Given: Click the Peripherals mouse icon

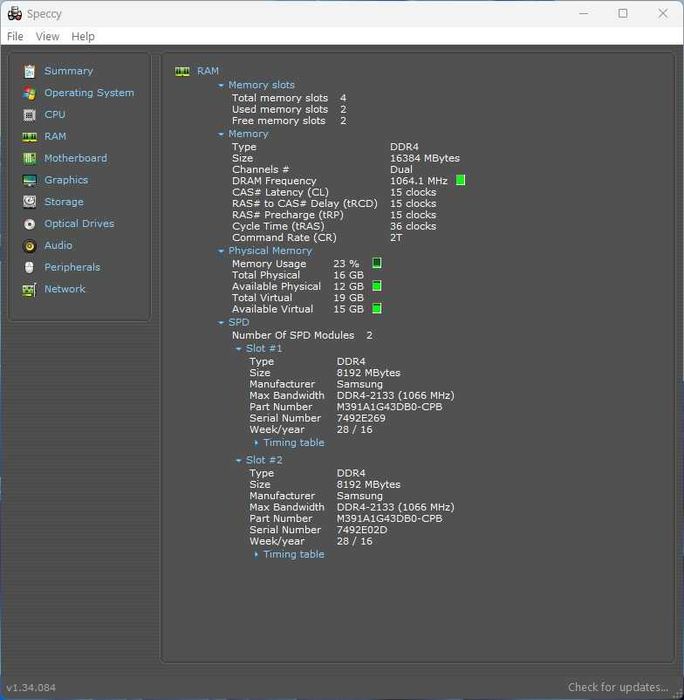Looking at the screenshot, I should coord(29,267).
